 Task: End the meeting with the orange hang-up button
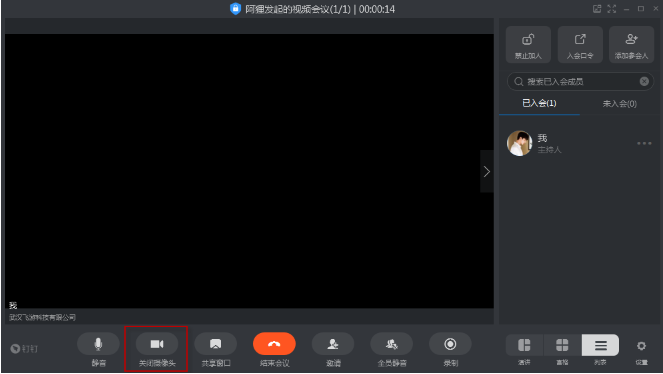pos(274,344)
